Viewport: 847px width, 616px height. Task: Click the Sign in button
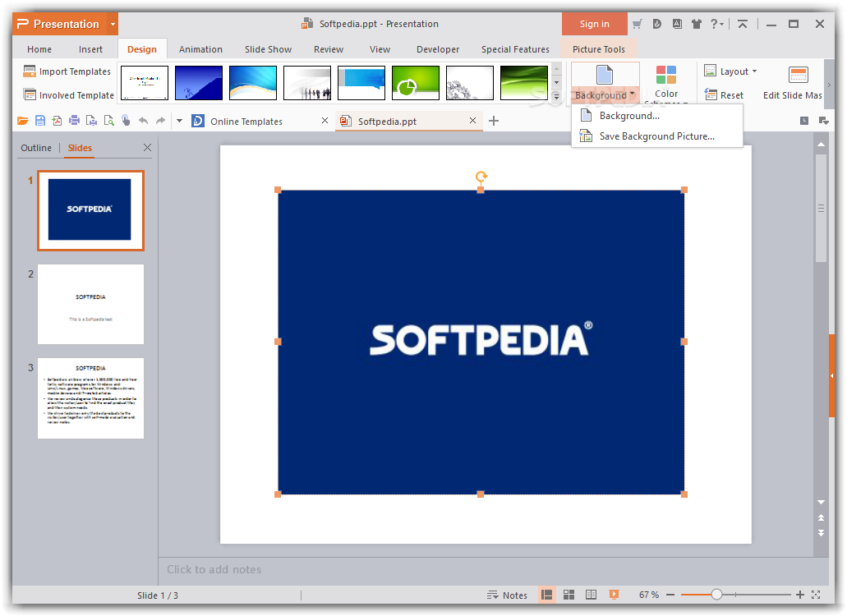[x=594, y=24]
